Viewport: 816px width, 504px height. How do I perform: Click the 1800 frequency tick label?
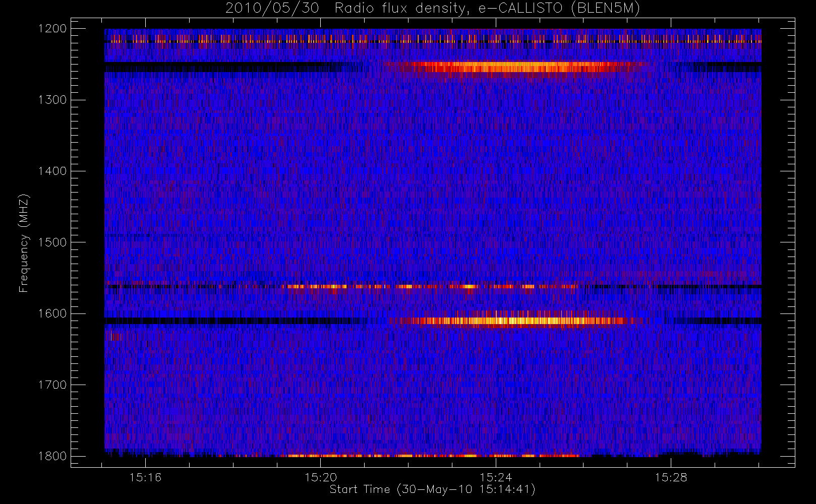tap(52, 456)
